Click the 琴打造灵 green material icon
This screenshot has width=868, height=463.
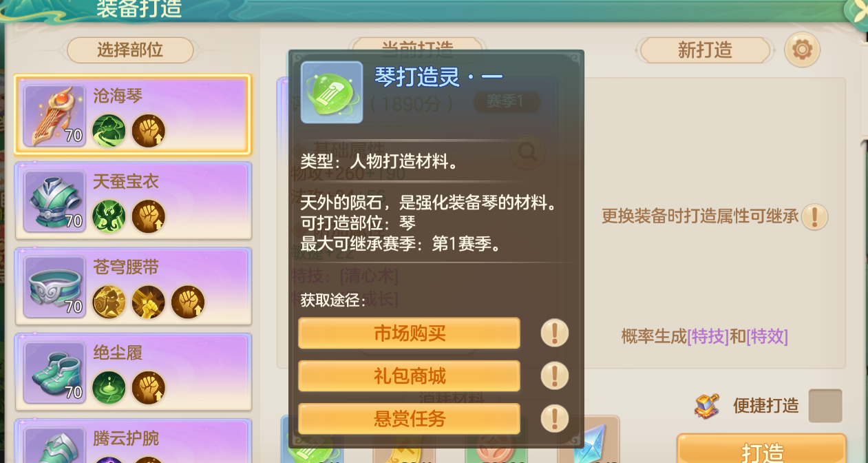[332, 92]
